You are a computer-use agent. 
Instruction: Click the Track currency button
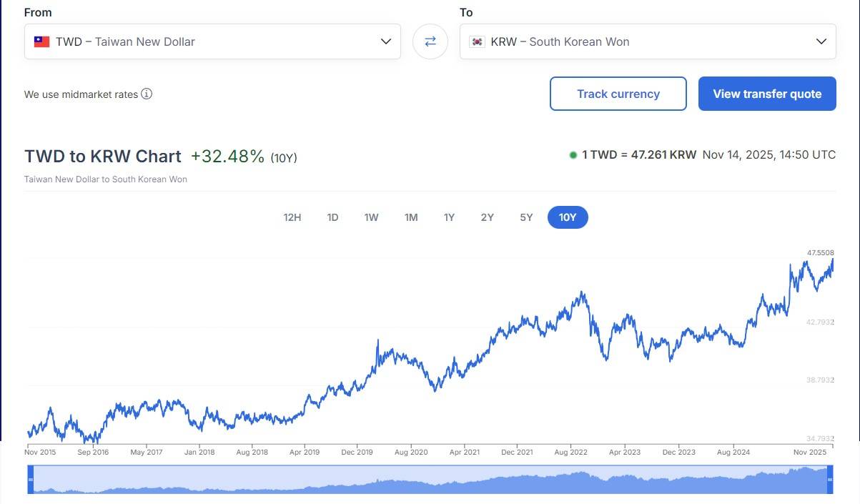click(618, 94)
